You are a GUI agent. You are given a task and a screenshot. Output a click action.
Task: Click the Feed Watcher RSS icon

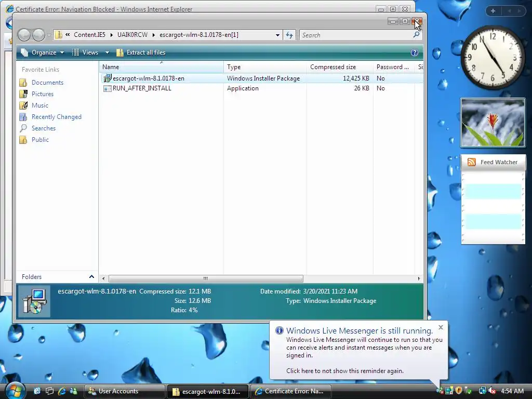[x=472, y=162]
